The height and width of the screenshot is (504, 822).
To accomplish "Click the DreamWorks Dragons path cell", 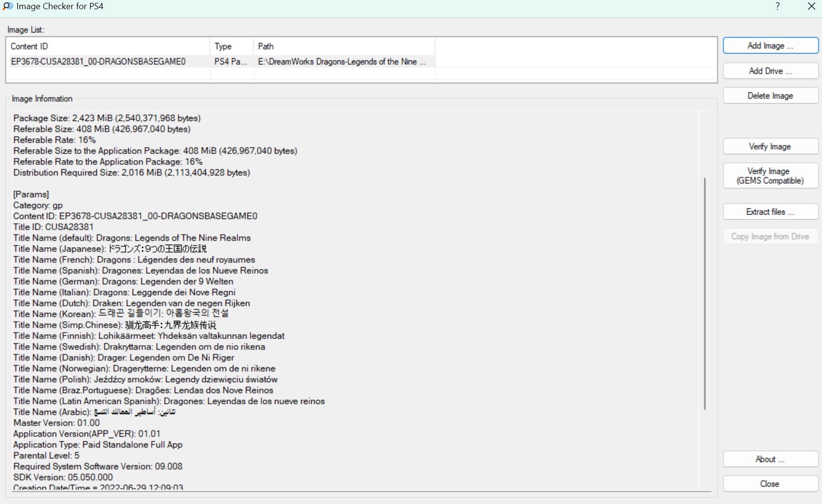I will (342, 62).
